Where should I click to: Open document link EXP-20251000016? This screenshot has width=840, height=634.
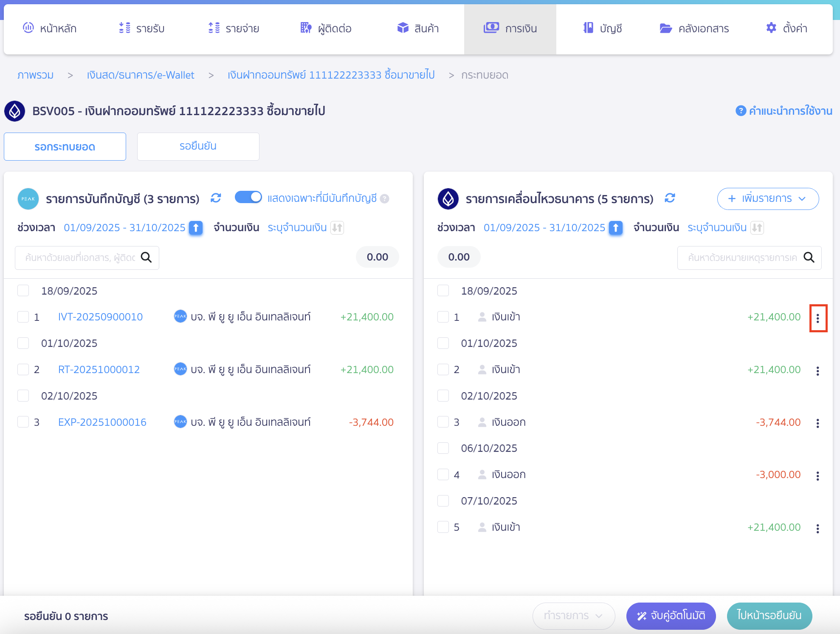click(x=102, y=422)
